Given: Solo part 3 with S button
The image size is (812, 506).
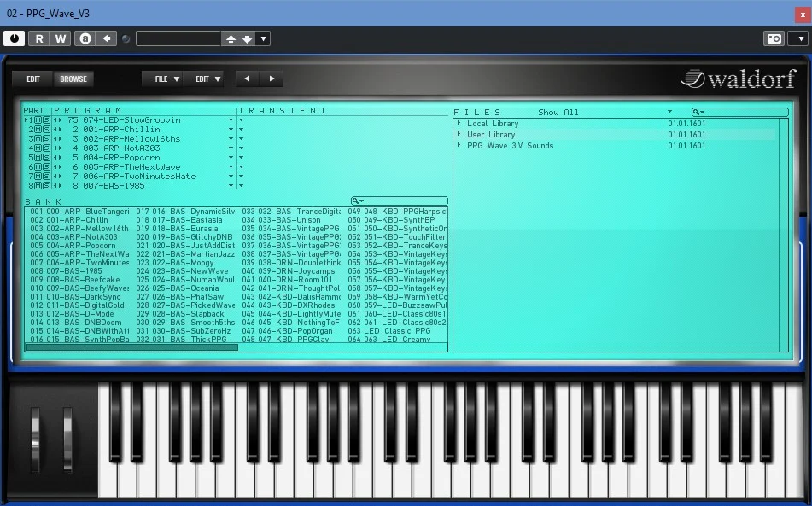Looking at the screenshot, I should tap(47, 138).
